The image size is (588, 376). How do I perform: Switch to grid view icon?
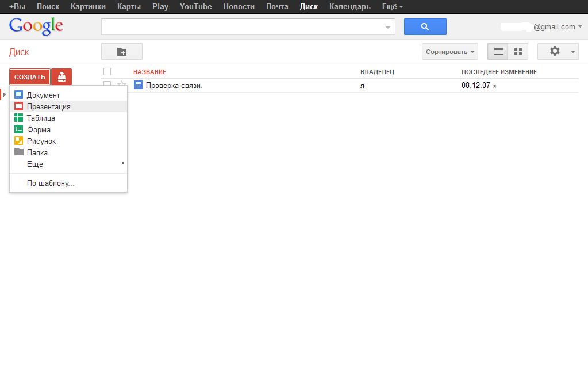click(x=518, y=52)
